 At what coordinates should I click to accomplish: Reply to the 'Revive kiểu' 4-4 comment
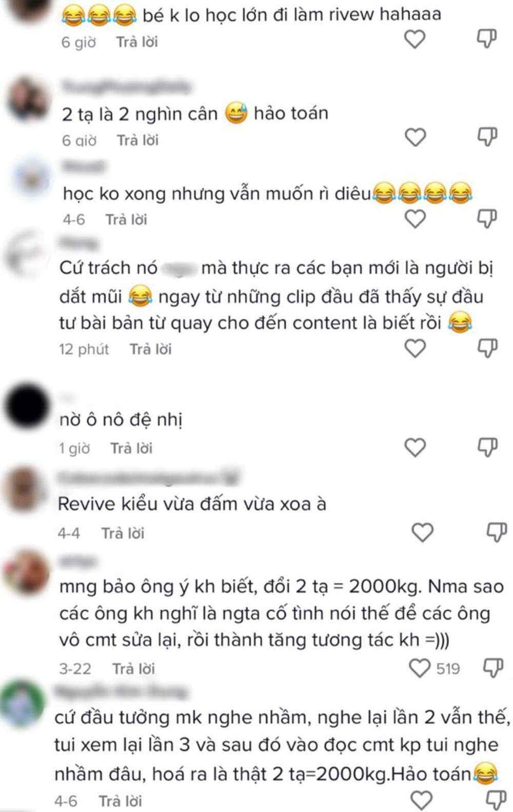point(123,533)
